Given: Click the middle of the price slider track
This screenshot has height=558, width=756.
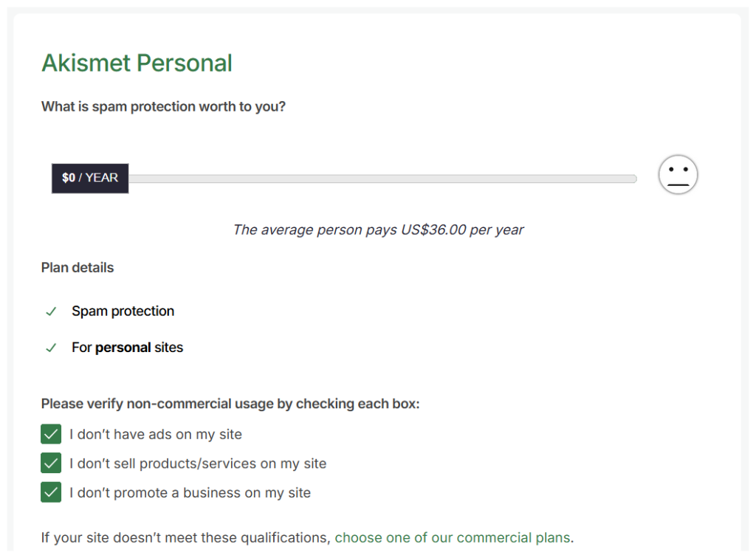Looking at the screenshot, I should (x=382, y=179).
